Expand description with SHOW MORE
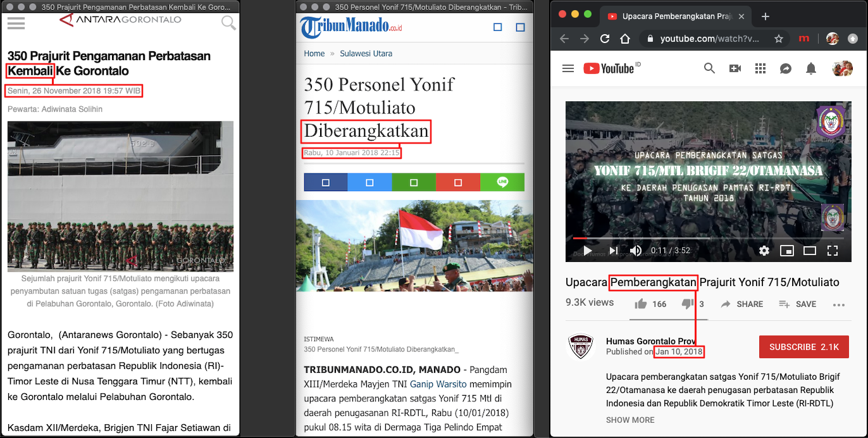Screen dimensions: 868x438 pyautogui.click(x=630, y=420)
